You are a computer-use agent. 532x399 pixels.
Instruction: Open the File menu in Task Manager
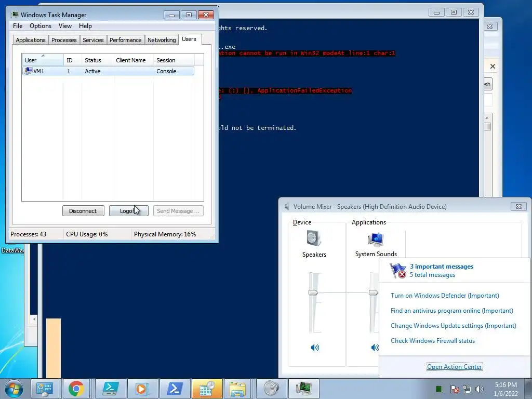(18, 26)
